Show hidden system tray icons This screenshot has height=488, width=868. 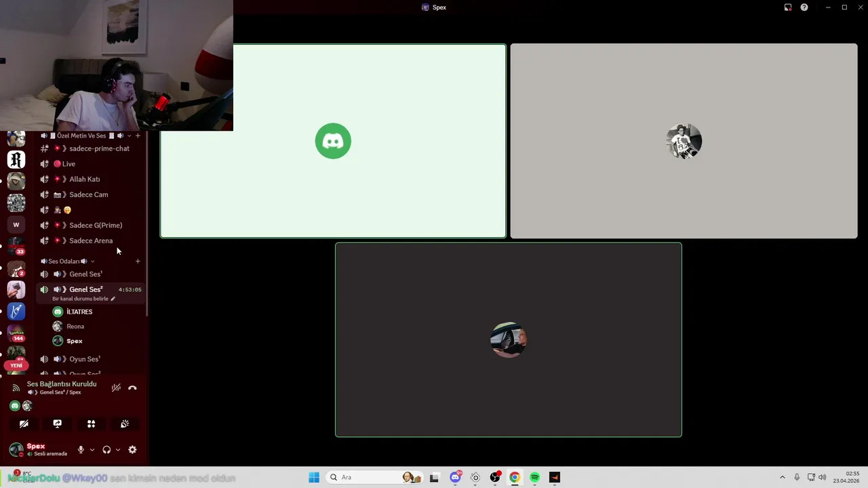[x=782, y=477]
